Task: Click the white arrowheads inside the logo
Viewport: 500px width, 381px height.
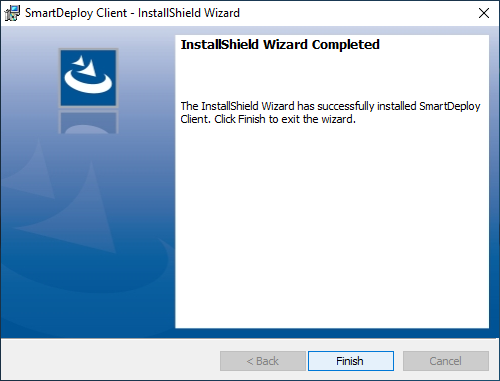Action: (85, 66)
